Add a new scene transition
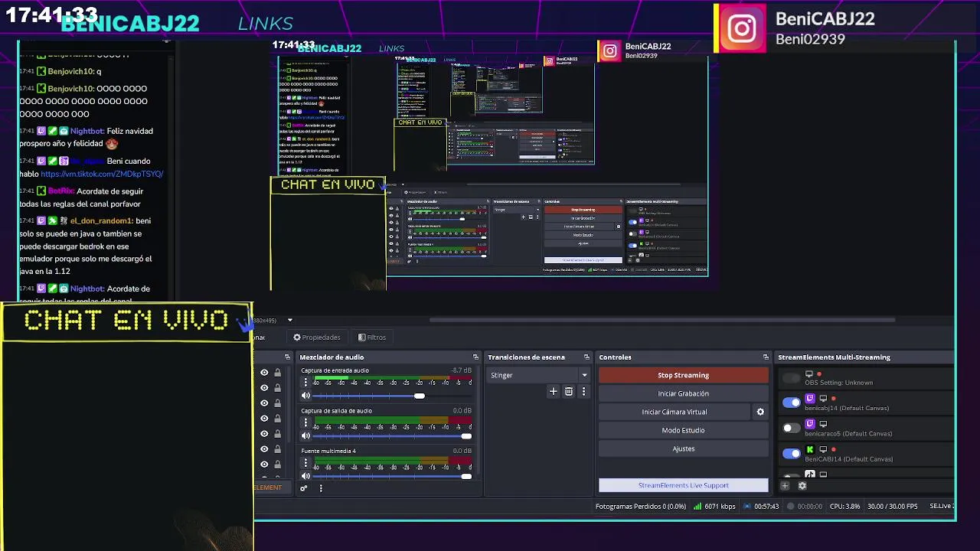 553,392
